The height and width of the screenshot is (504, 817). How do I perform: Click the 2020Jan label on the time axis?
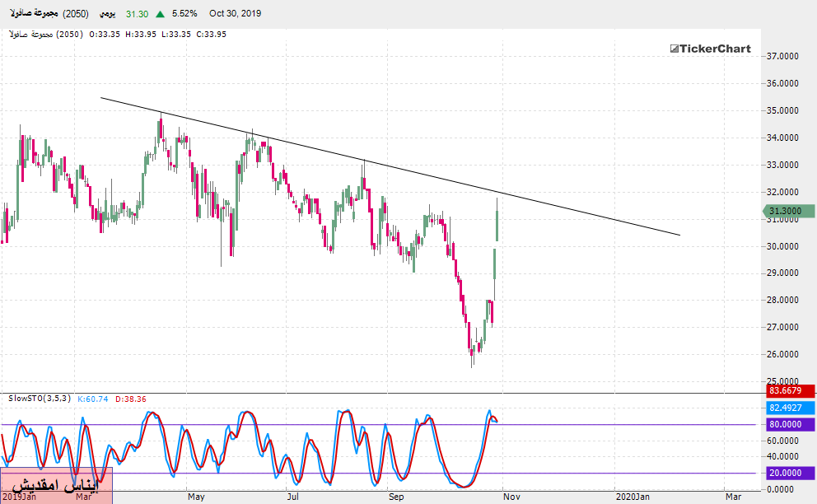pos(633,497)
